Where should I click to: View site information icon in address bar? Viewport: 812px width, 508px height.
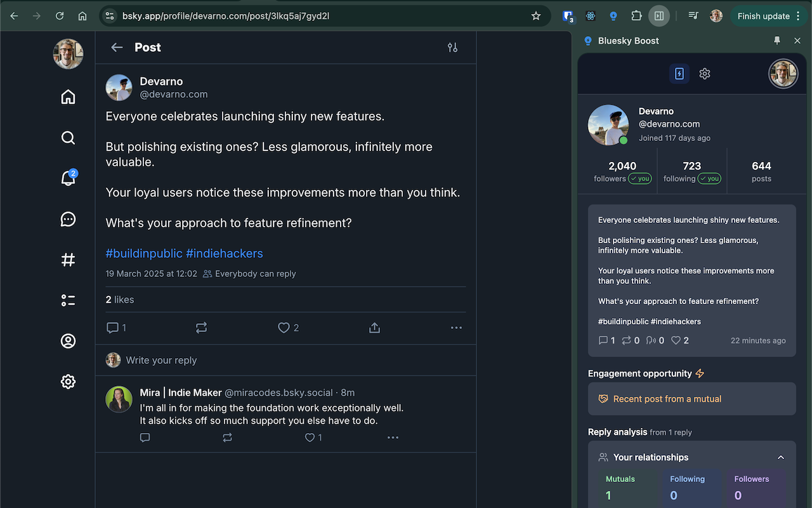pos(110,16)
